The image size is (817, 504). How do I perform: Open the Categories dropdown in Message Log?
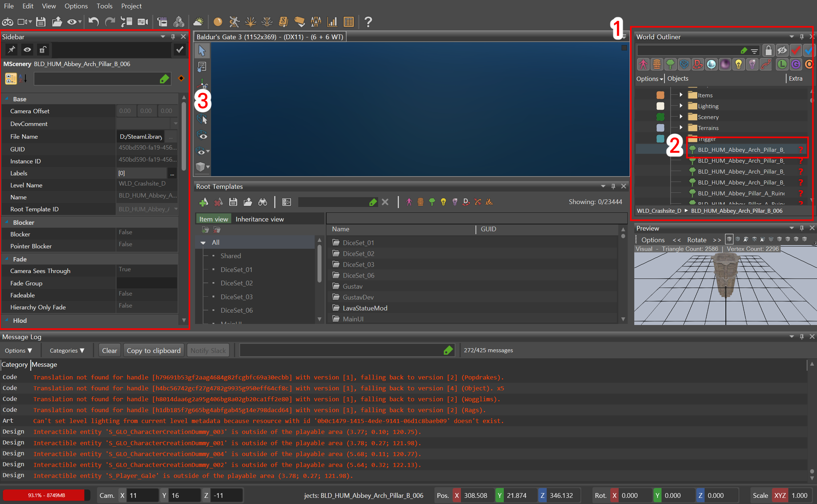coord(67,350)
